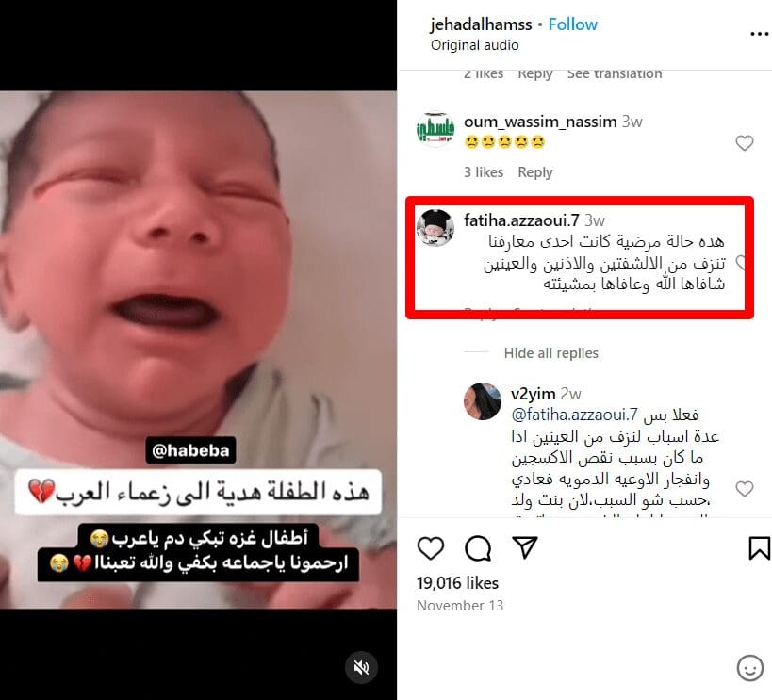The image size is (772, 700).
Task: Save post with bookmark icon
Action: click(759, 548)
